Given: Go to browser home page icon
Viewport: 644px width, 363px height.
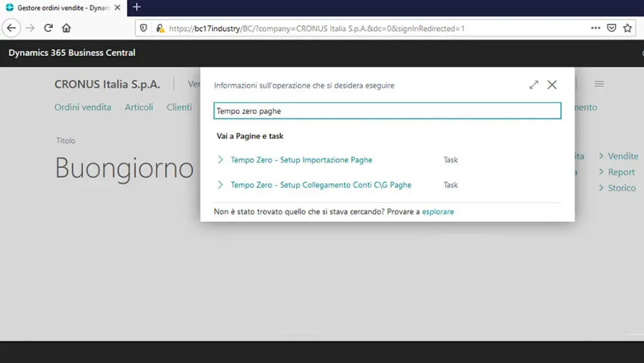Looking at the screenshot, I should point(66,28).
